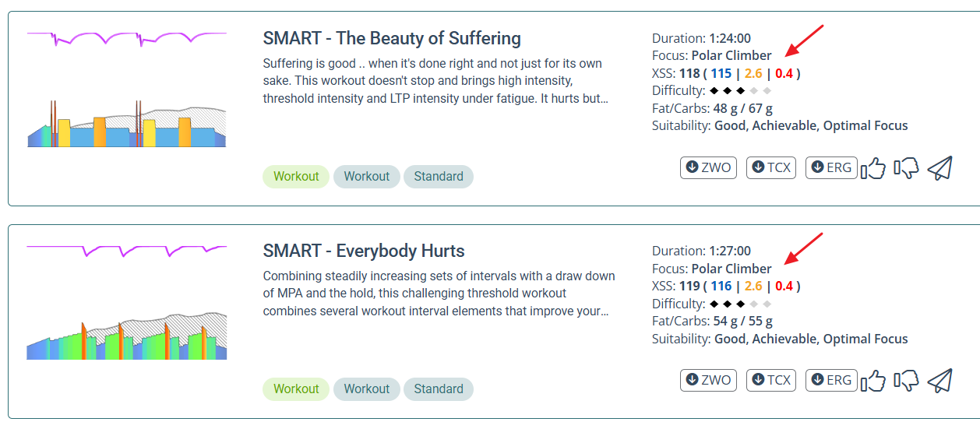Download ERG file for The Beauty of Suffering

tap(830, 167)
